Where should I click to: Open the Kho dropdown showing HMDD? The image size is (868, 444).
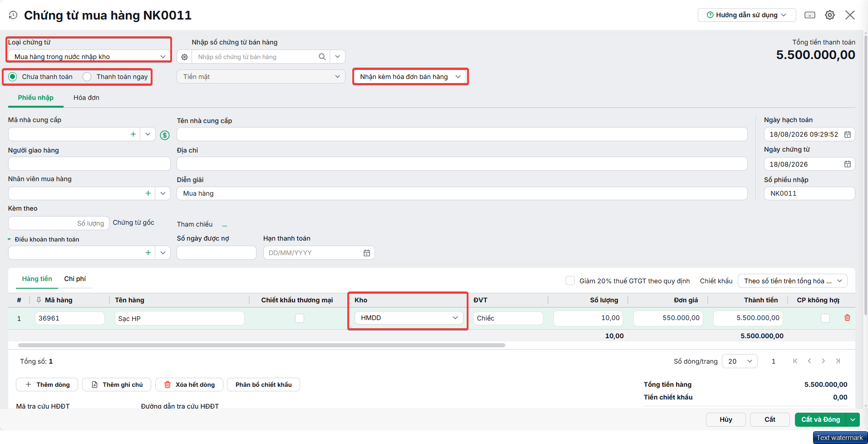pyautogui.click(x=409, y=318)
